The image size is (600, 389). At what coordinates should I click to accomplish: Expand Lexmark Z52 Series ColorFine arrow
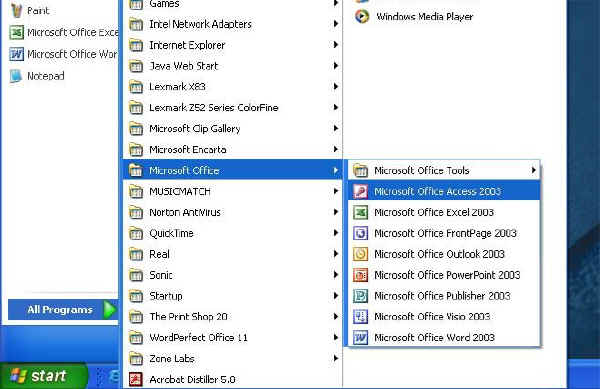[336, 107]
